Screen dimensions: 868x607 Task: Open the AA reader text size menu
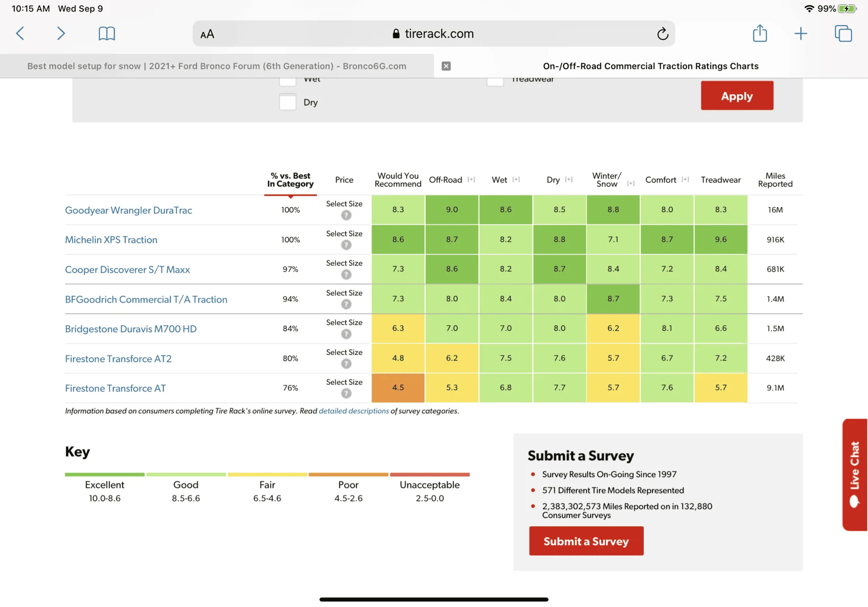[207, 34]
